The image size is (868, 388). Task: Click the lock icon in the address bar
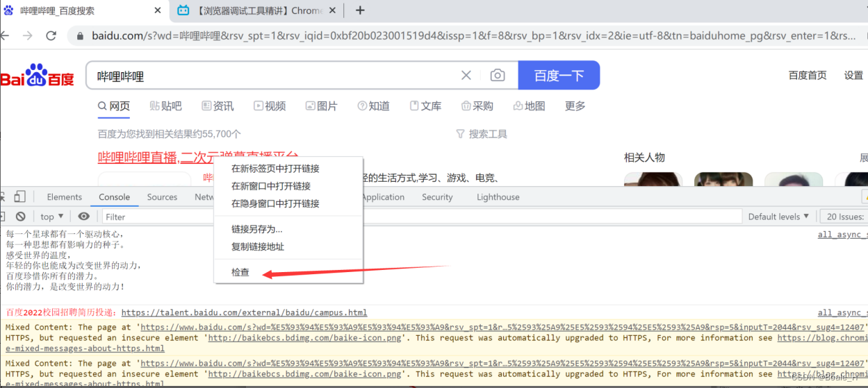point(80,36)
